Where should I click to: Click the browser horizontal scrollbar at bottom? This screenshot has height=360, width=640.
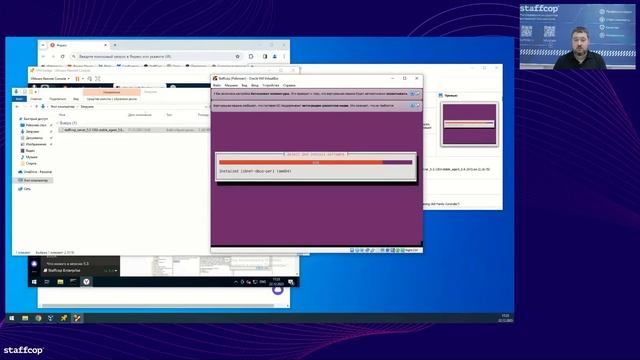coord(158,305)
